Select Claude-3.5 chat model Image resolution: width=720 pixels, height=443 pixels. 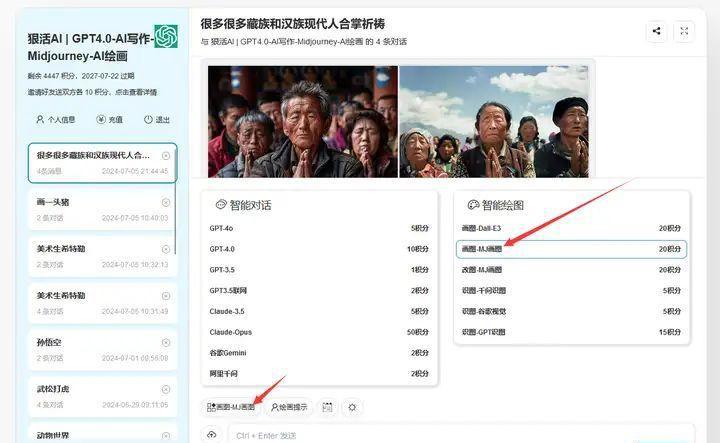point(319,311)
